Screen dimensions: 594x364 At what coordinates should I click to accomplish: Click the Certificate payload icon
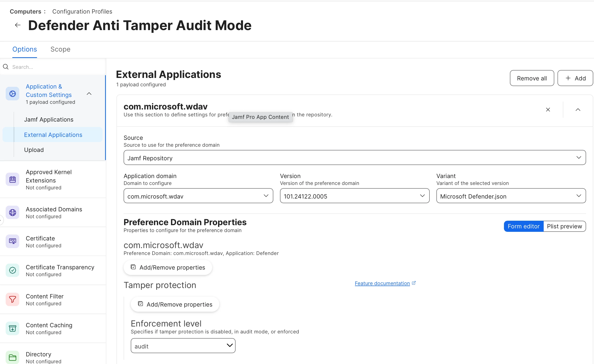pos(13,241)
